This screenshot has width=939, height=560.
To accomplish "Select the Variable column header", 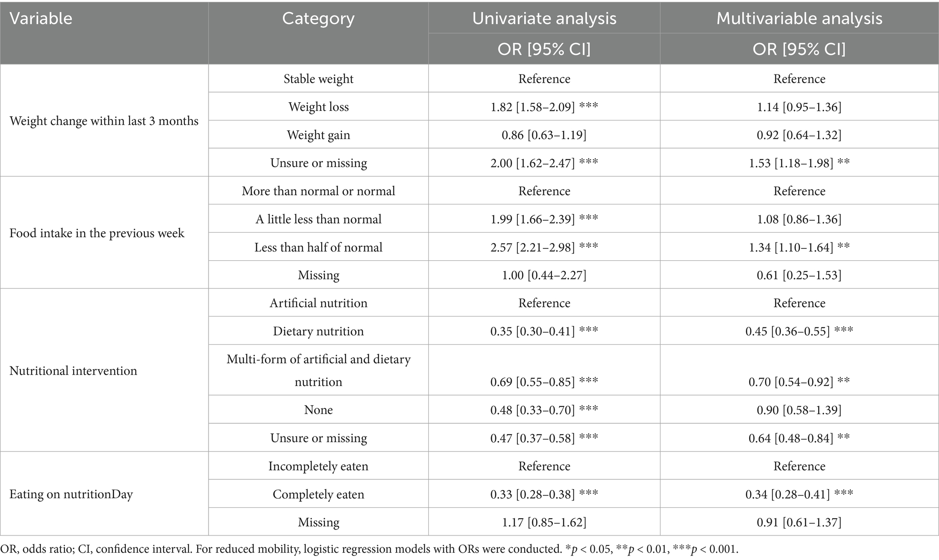I will point(41,19).
